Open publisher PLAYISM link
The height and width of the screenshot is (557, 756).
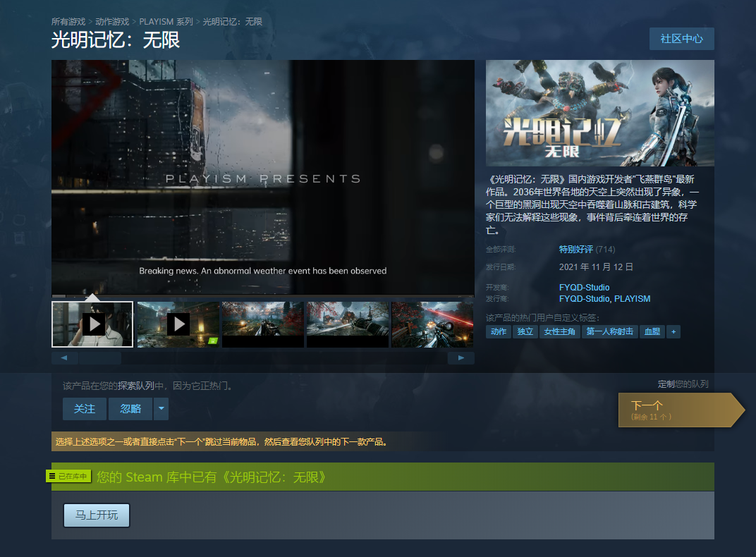coord(632,299)
